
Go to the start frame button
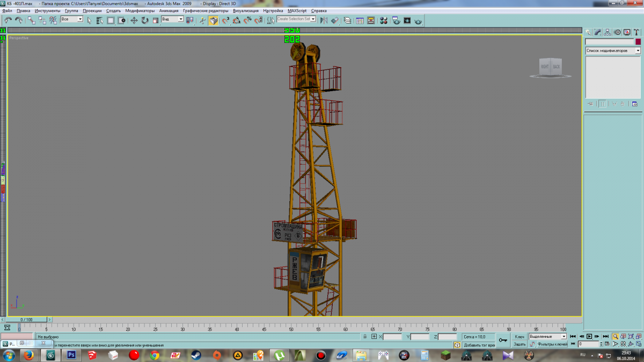tap(573, 336)
